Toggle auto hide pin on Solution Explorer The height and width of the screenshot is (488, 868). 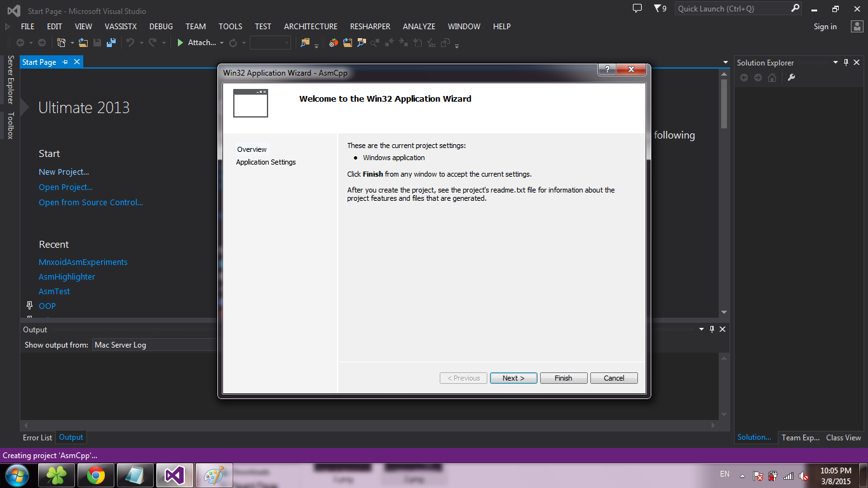[846, 62]
